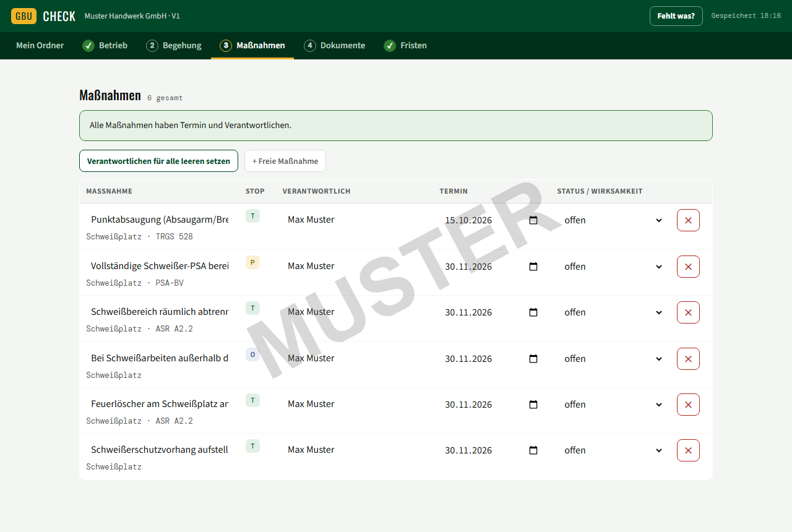This screenshot has width=792, height=532.
Task: Edit the Feuerlöscher am Schweißplatz name field
Action: pyautogui.click(x=160, y=404)
